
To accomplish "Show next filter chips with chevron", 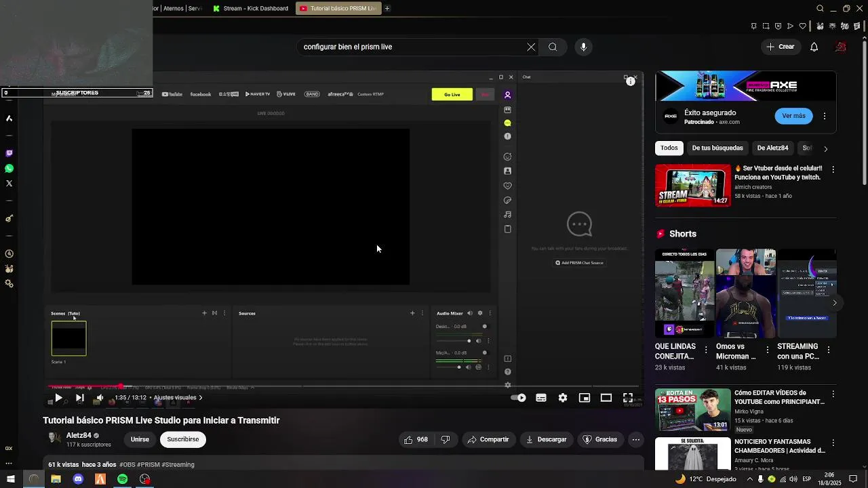I will (825, 148).
